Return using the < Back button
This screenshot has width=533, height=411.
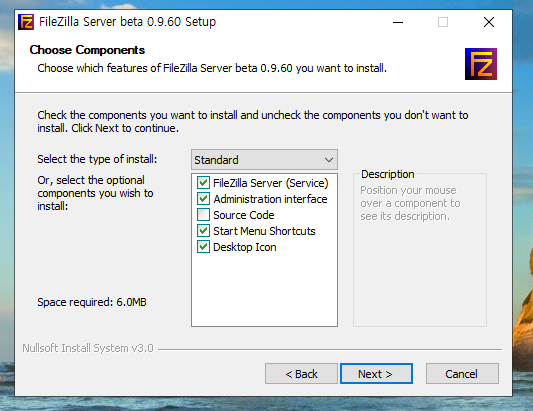coord(301,374)
